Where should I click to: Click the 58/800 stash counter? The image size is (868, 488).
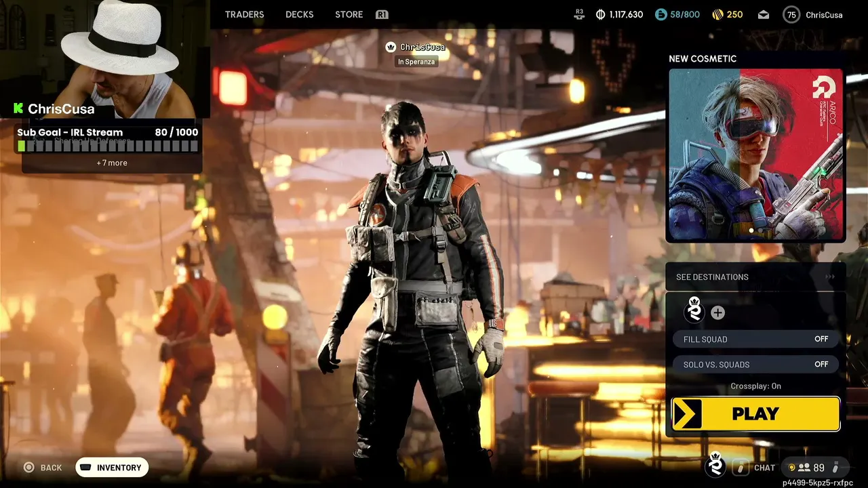[x=685, y=14]
